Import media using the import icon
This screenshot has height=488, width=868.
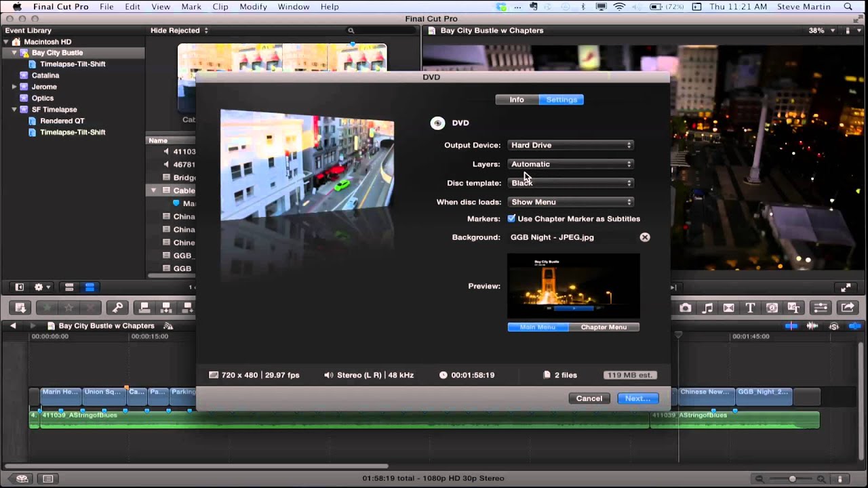point(20,308)
